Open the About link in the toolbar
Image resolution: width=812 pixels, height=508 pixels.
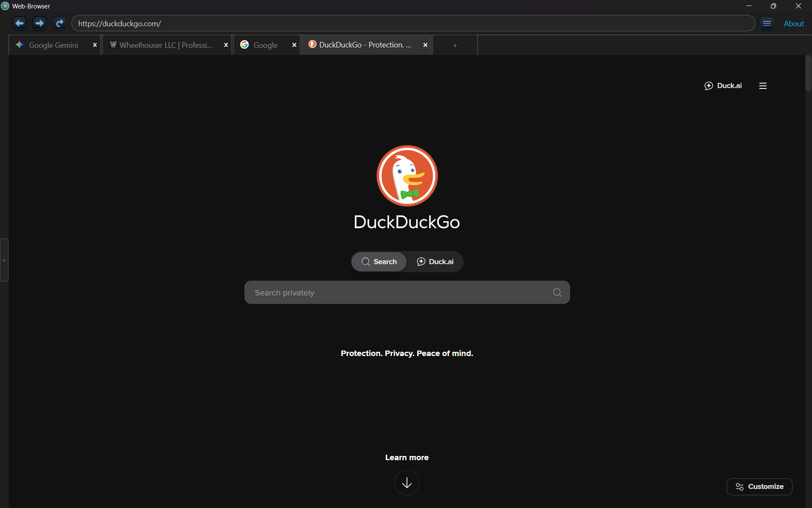click(x=793, y=24)
